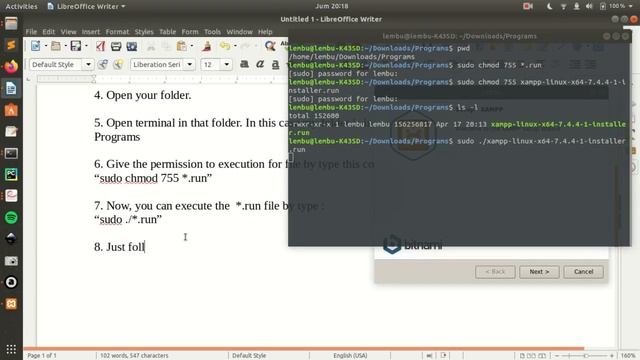Open Find and Replace magnifier icon
Screen dimensions: 640x360
point(270,46)
